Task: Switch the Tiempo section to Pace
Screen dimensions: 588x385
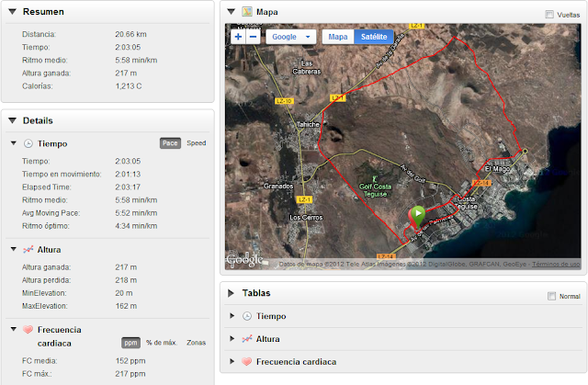Action: (x=170, y=143)
